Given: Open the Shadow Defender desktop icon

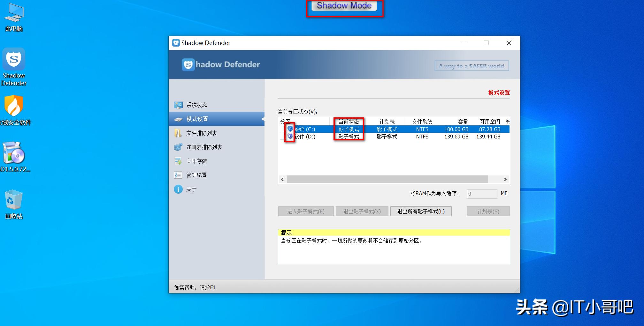Looking at the screenshot, I should coord(14,59).
